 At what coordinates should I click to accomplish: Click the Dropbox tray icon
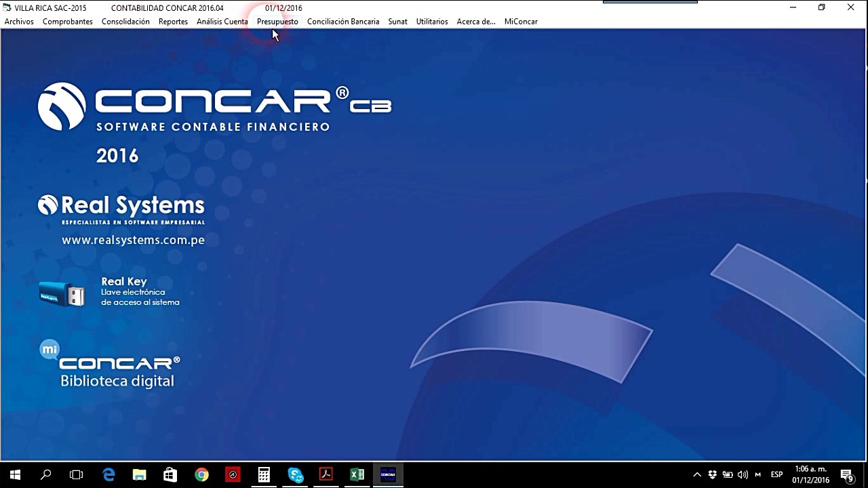coord(713,474)
